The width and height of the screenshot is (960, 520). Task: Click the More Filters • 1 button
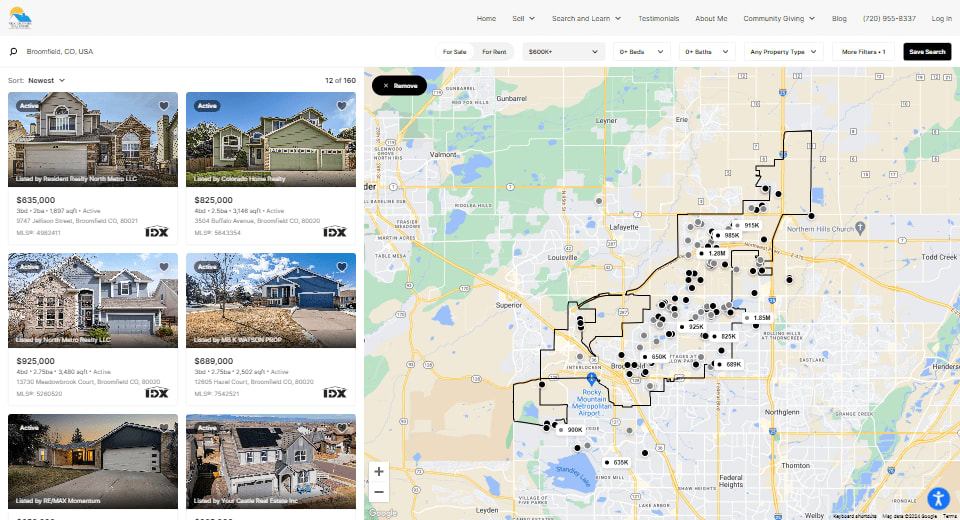pyautogui.click(x=863, y=52)
